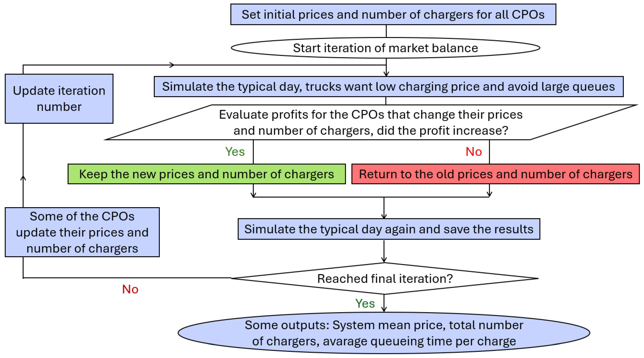
Task: Select the 'Start iteration of market balance' ellipse
Action: pyautogui.click(x=385, y=48)
